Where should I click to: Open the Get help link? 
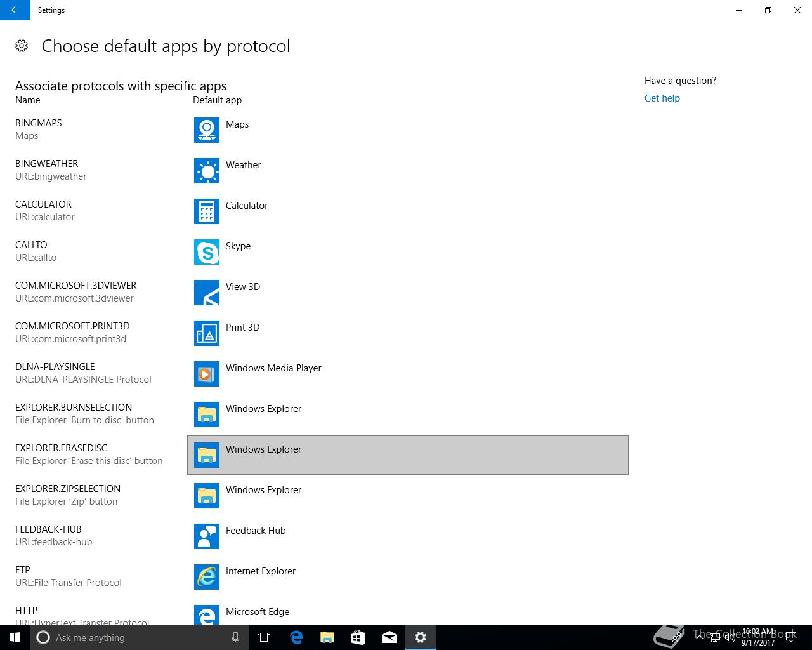coord(662,98)
